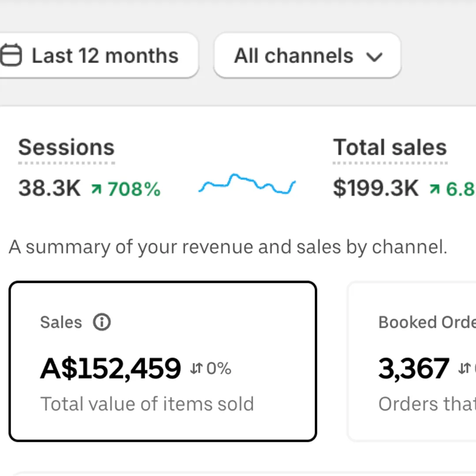Click the A$152,459 sales amount
Viewport: 476px width, 476px height.
click(x=111, y=368)
